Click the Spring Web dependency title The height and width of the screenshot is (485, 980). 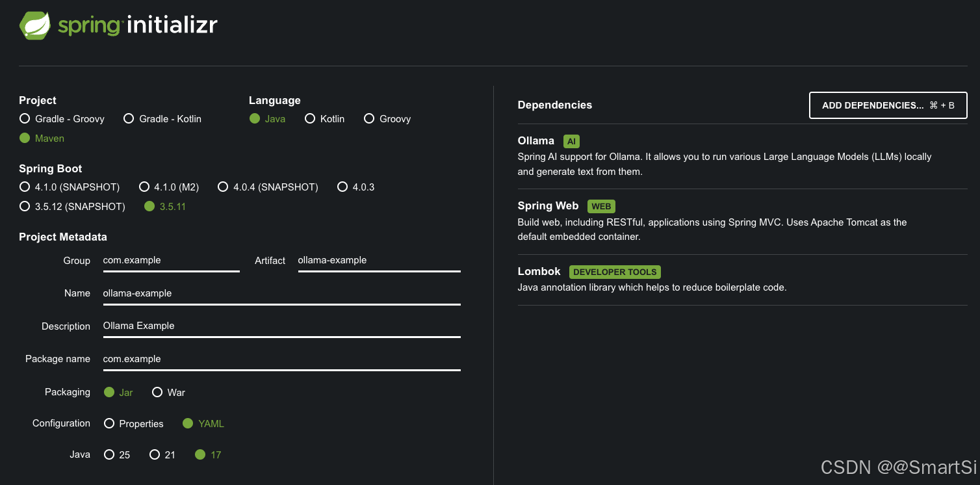(548, 206)
